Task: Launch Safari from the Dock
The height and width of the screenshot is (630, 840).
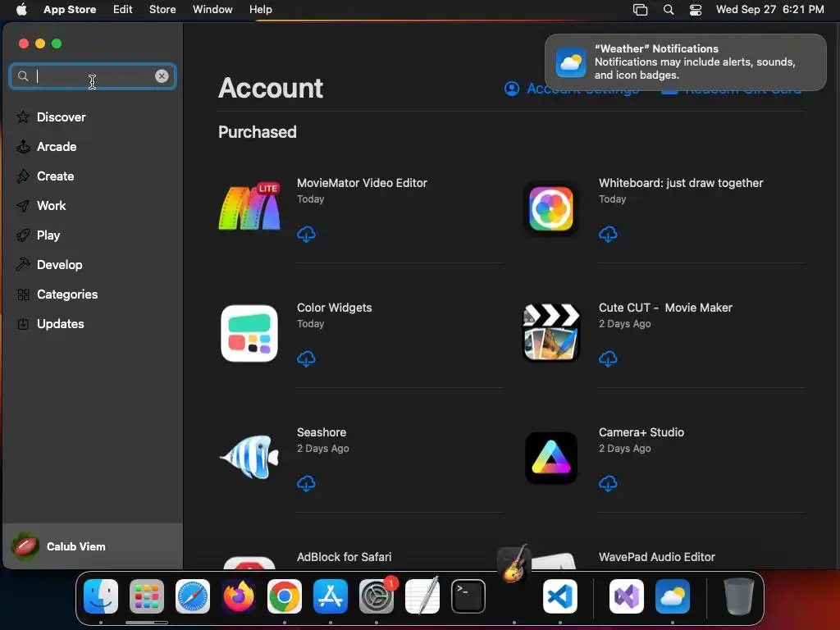Action: [193, 596]
